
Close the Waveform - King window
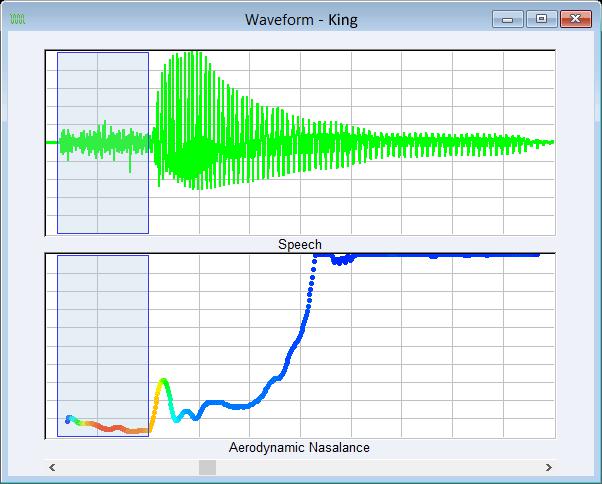(573, 19)
